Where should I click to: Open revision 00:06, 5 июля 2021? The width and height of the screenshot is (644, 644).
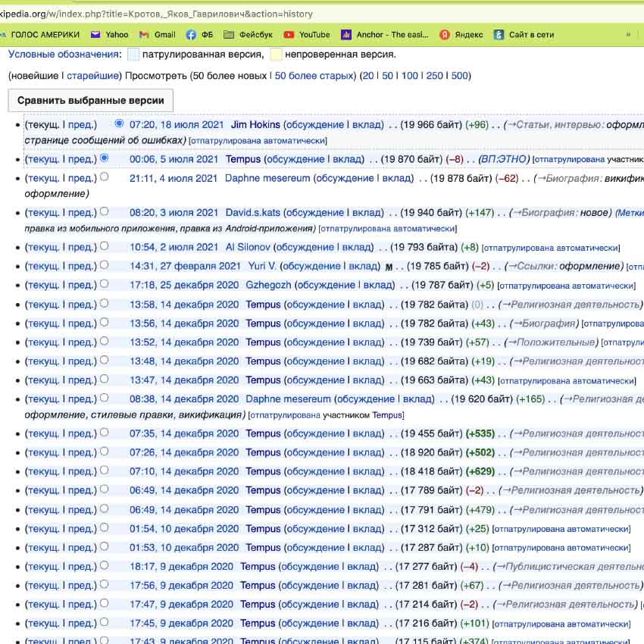174,159
